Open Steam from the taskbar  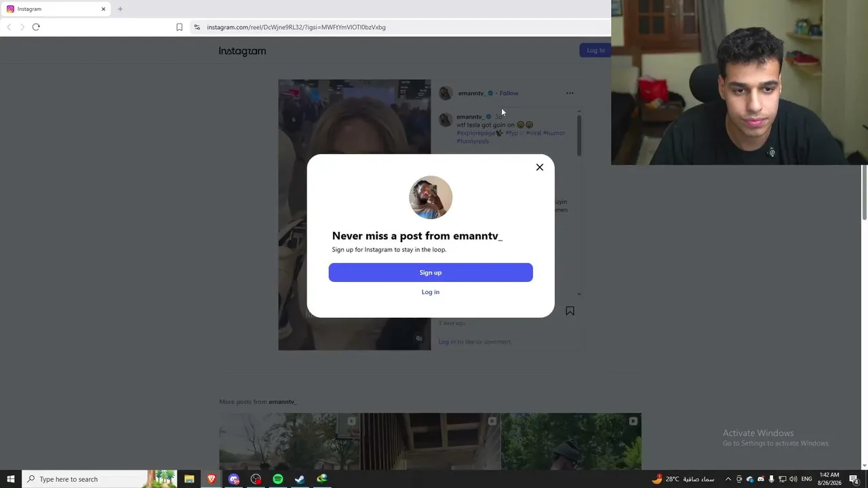(x=300, y=479)
